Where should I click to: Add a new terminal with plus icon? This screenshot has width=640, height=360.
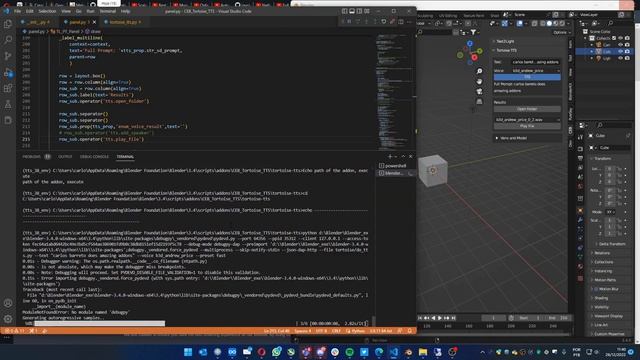pyautogui.click(x=390, y=157)
